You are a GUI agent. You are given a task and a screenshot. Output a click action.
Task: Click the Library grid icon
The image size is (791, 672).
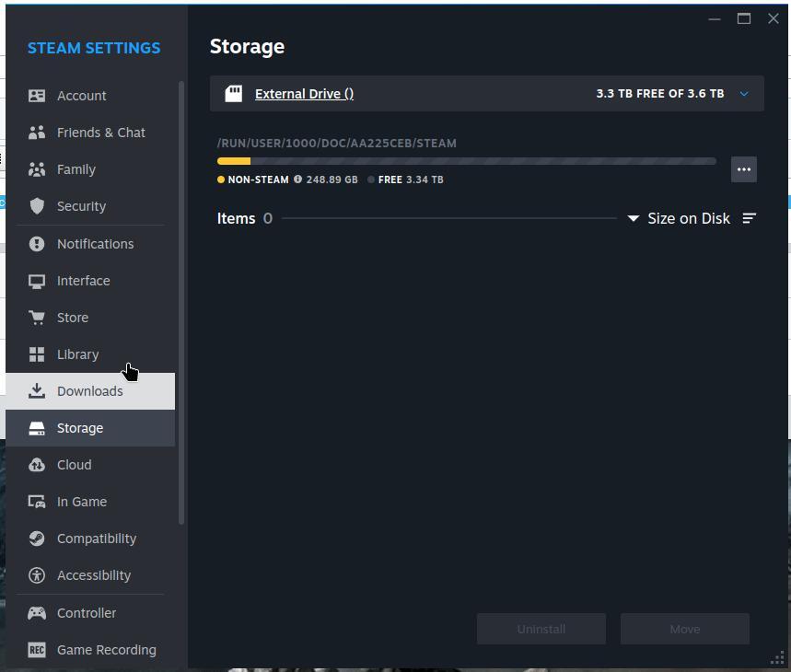pyautogui.click(x=36, y=354)
